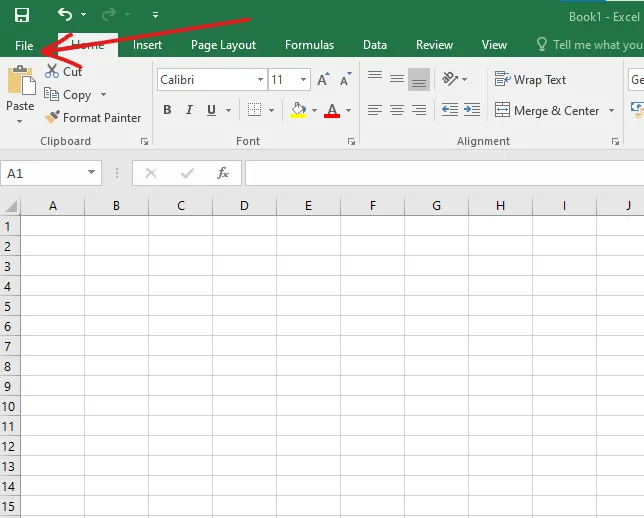The image size is (644, 518).
Task: Click inside the formula bar input
Action: (444, 173)
